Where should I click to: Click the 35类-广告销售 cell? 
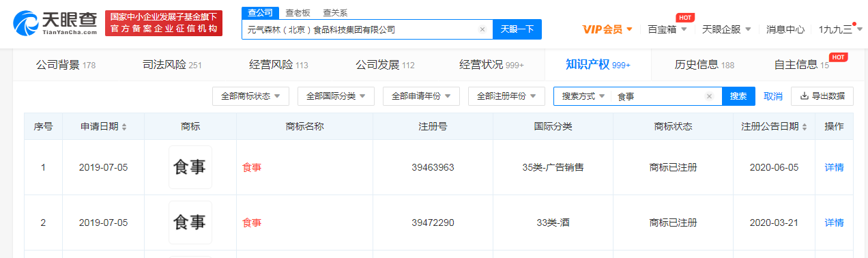(x=553, y=167)
